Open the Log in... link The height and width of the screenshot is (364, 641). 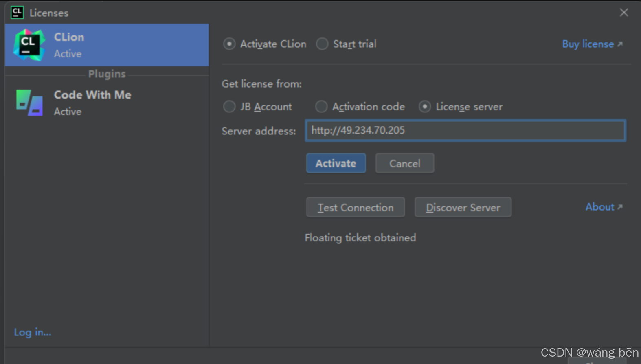click(x=33, y=332)
